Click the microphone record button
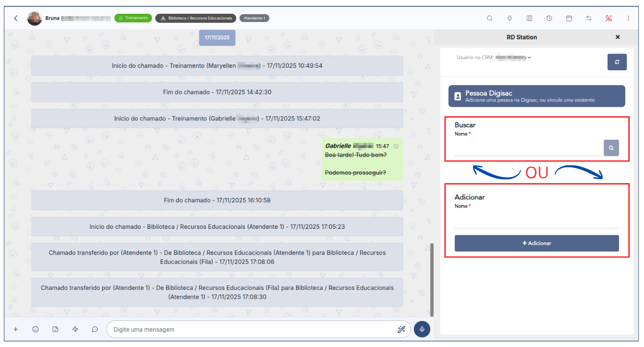644x347 pixels. coord(422,329)
